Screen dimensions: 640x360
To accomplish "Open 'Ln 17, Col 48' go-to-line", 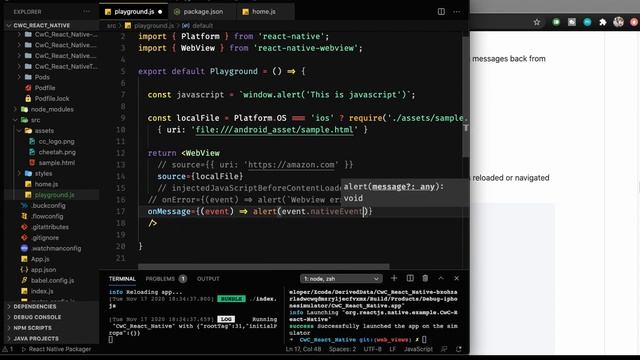I will pos(303,349).
